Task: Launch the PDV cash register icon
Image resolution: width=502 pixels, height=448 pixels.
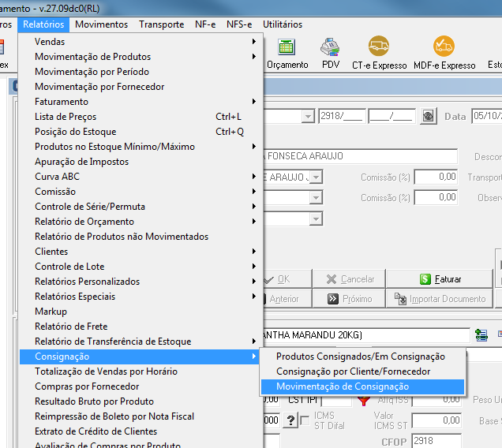Action: tap(330, 47)
